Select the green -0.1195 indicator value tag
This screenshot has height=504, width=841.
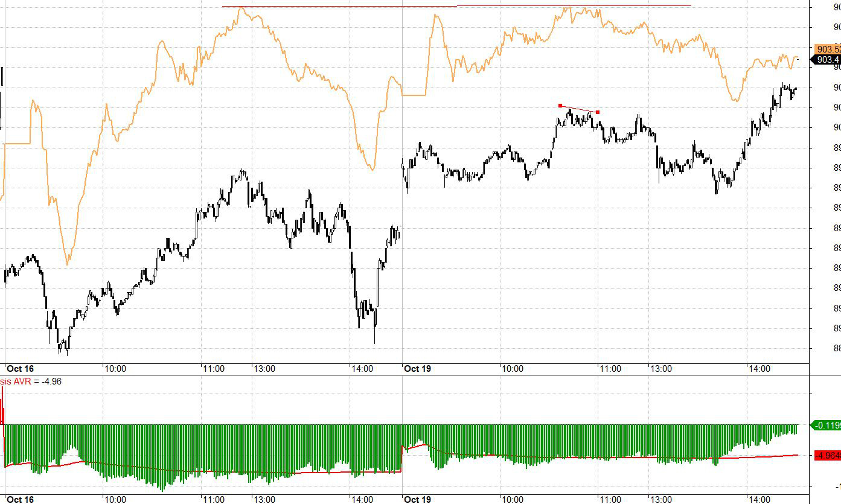827,426
